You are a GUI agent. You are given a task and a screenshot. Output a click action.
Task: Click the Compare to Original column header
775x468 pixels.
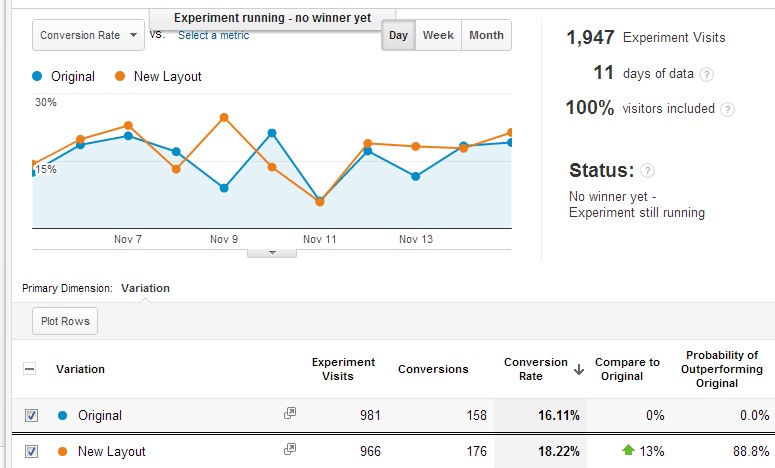627,369
